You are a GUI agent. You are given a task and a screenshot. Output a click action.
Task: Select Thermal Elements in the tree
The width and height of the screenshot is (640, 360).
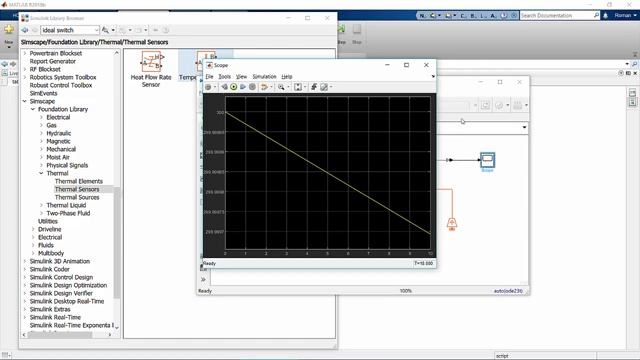[79, 181]
